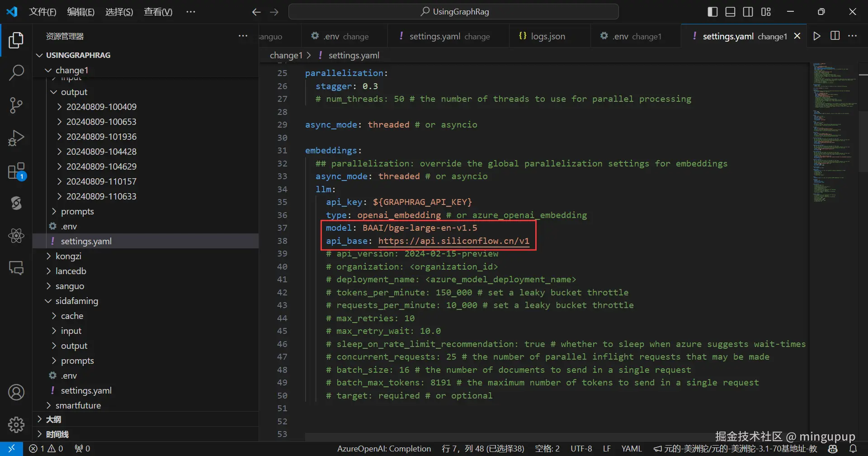Switch to the logs.json tab

click(547, 36)
